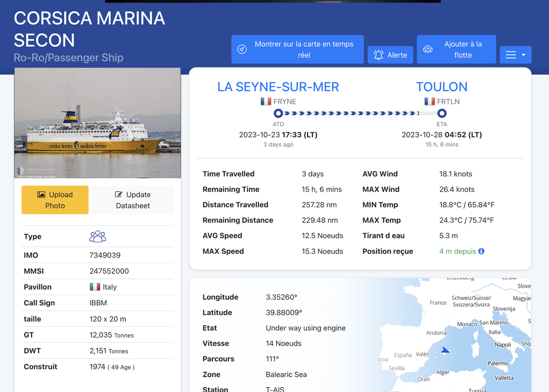Click the ship size '120 x 20 m'
Screen dimensions: 549x392
108,319
